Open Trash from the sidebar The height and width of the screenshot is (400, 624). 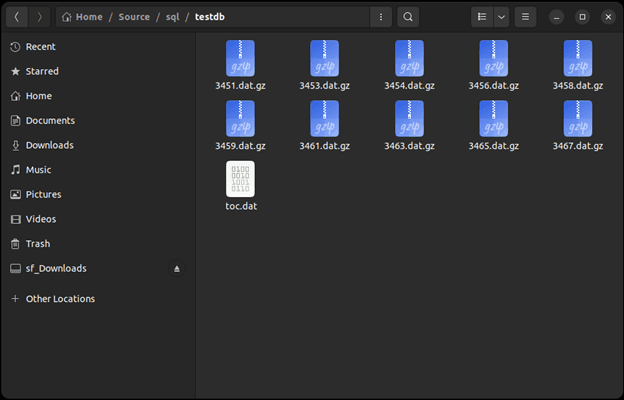coord(38,244)
